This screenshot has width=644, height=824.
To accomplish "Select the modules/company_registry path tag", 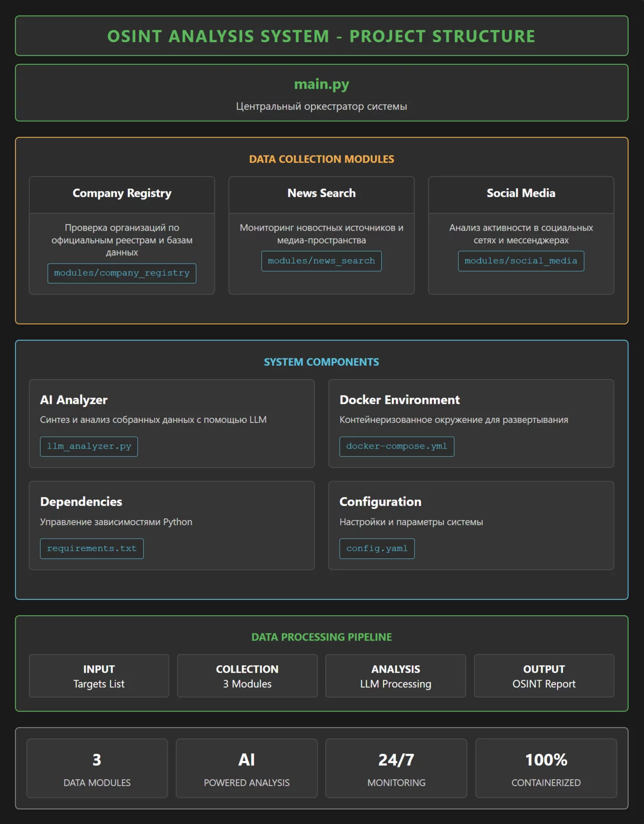I will coord(122,273).
